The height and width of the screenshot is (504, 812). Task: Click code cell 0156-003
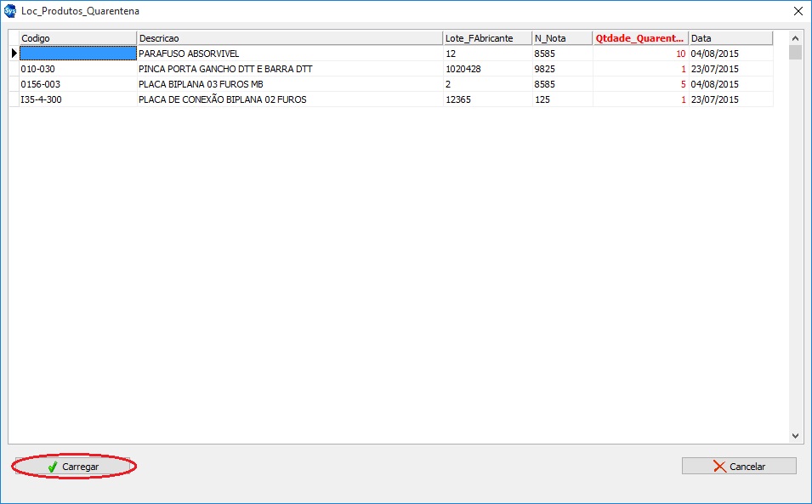[77, 84]
